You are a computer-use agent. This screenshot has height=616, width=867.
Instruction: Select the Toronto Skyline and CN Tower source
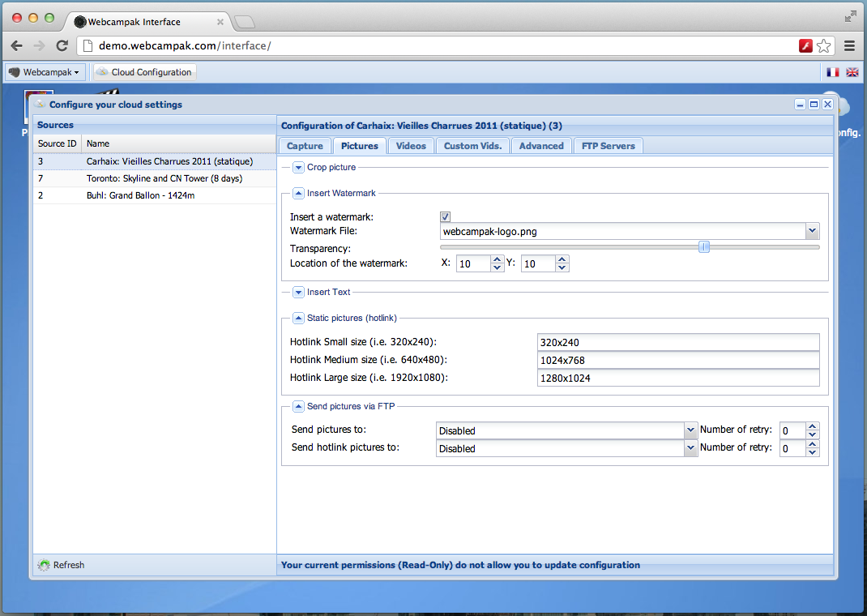pyautogui.click(x=164, y=178)
